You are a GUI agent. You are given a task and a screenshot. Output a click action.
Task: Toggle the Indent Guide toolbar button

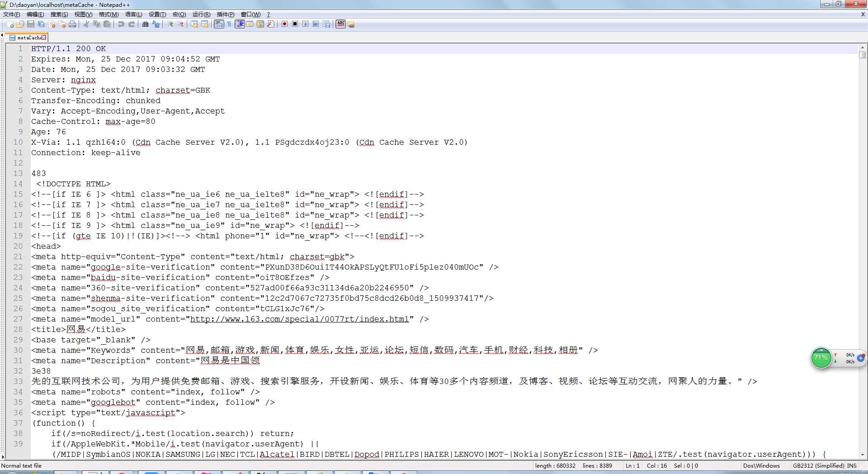[x=240, y=24]
